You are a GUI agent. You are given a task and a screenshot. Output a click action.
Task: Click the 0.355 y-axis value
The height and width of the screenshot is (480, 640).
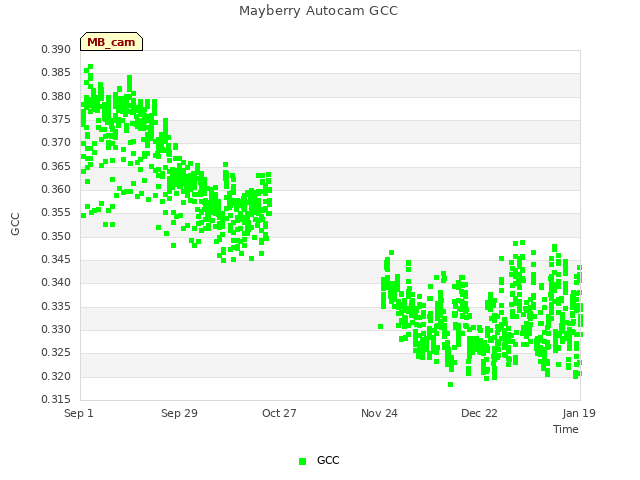point(56,213)
